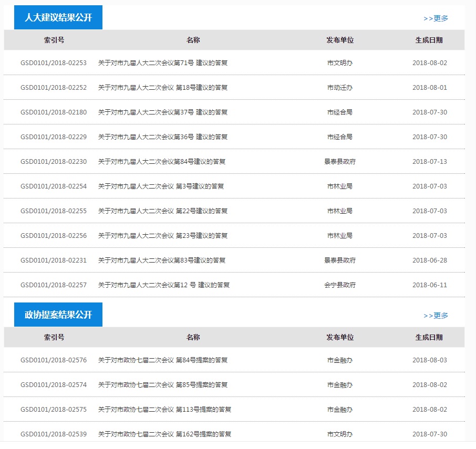Open reply to 人大 第37号 建议
The width and height of the screenshot is (476, 449).
(x=163, y=112)
